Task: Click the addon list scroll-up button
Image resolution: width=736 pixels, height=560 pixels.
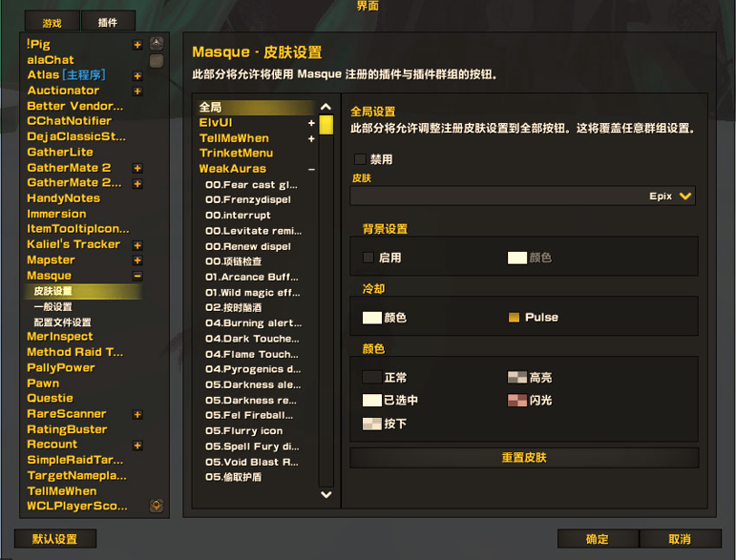Action: pos(157,44)
